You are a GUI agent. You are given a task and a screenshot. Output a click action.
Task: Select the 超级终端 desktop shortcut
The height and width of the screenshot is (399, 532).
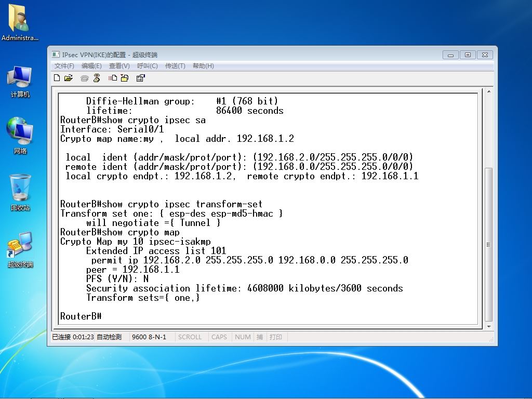[x=20, y=250]
